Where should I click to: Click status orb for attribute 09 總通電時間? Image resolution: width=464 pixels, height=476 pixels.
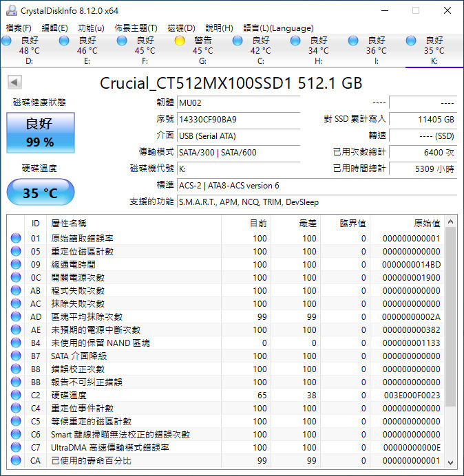point(16,264)
